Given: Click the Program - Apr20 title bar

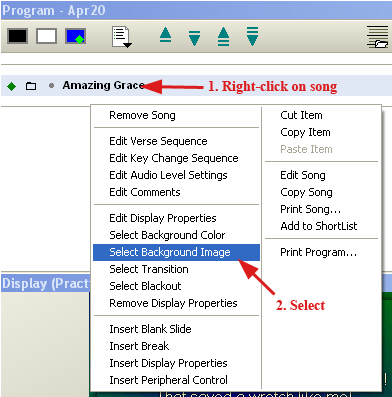Looking at the screenshot, I should click(196, 11).
